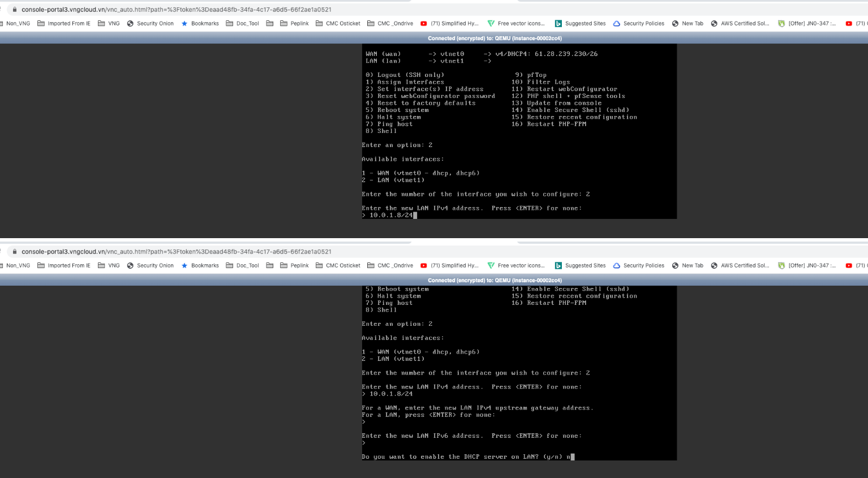Click the lock icon in the upper address bar
The width and height of the screenshot is (868, 478).
[15, 10]
